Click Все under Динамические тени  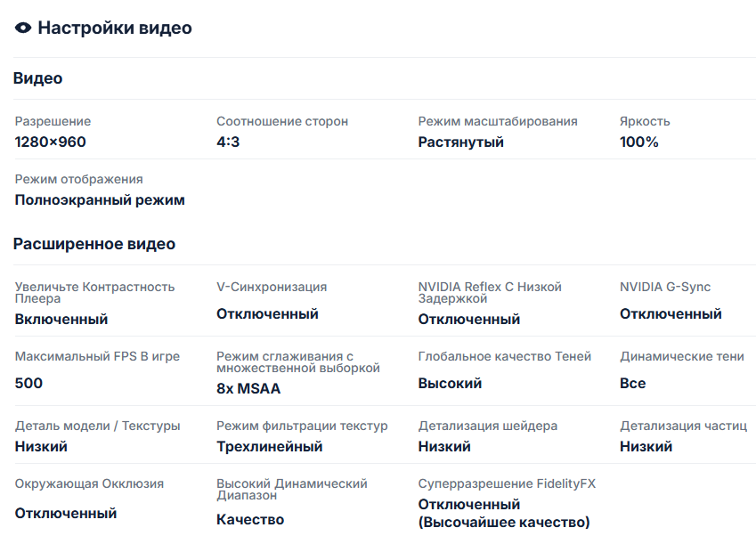click(x=633, y=384)
